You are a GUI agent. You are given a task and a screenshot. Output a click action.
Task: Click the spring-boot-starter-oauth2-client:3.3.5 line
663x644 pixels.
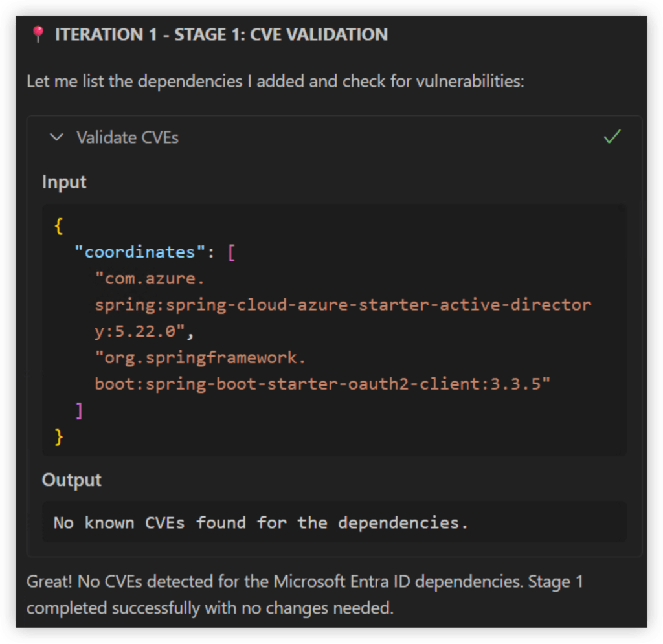(322, 384)
